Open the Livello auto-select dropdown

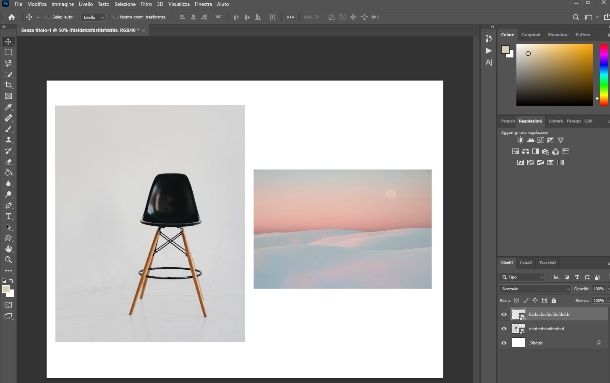(x=93, y=17)
